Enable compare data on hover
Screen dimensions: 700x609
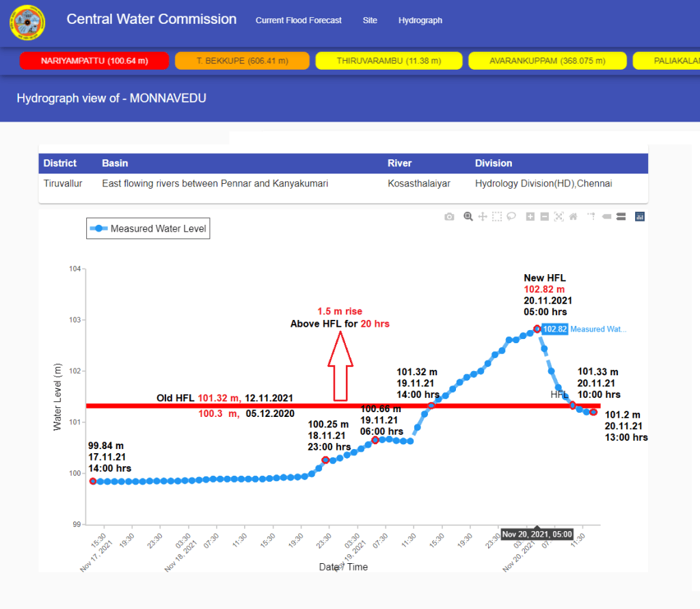pyautogui.click(x=621, y=217)
